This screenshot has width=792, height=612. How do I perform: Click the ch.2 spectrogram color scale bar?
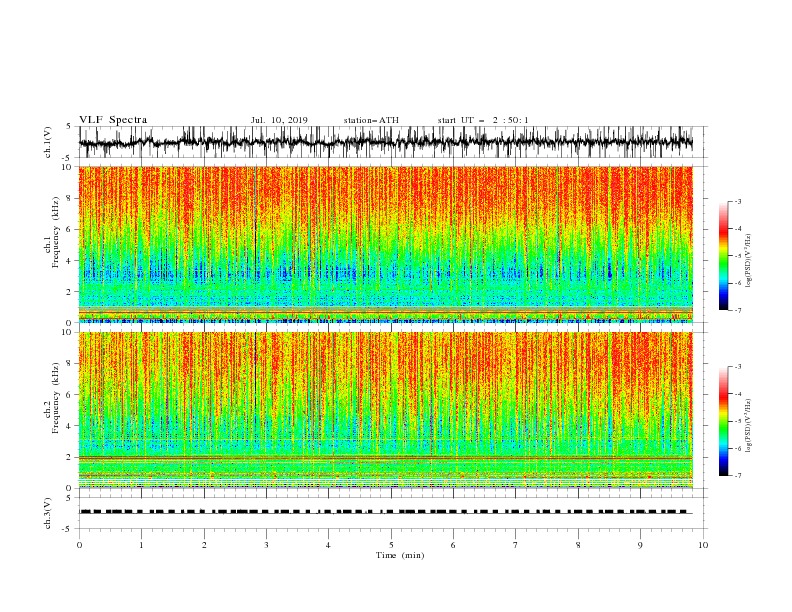724,421
